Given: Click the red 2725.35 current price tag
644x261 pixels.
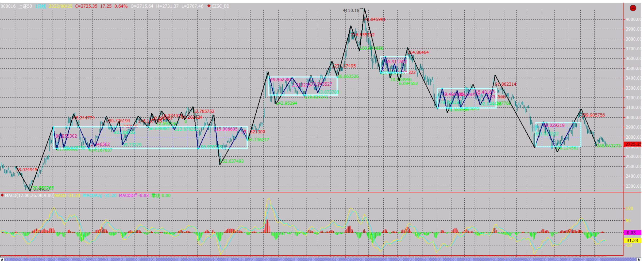Looking at the screenshot, I should [633, 144].
